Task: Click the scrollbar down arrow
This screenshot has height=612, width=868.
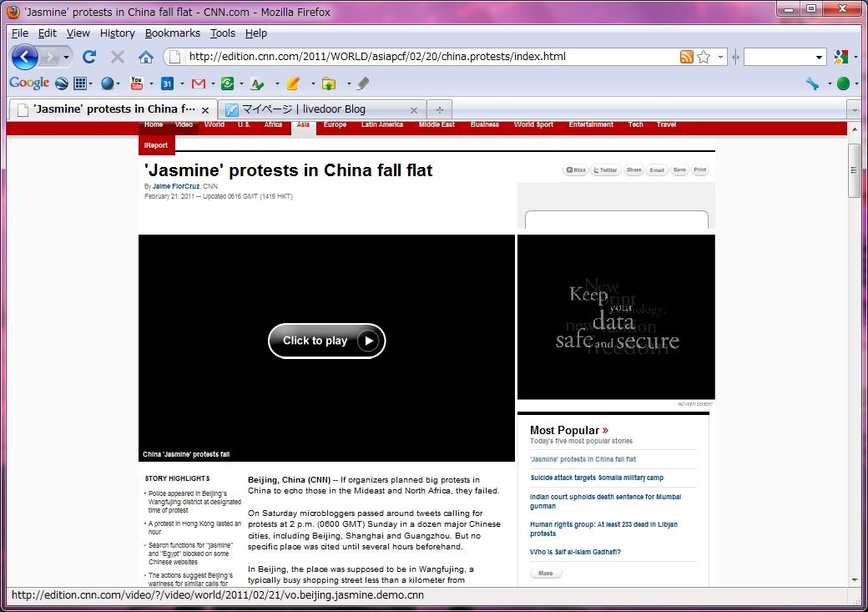Action: 854,580
